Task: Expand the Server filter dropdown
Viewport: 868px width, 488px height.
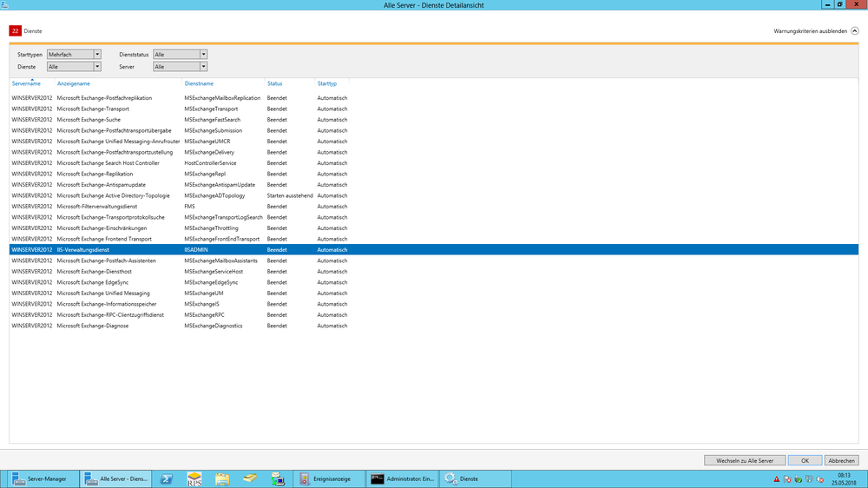Action: 181,66
